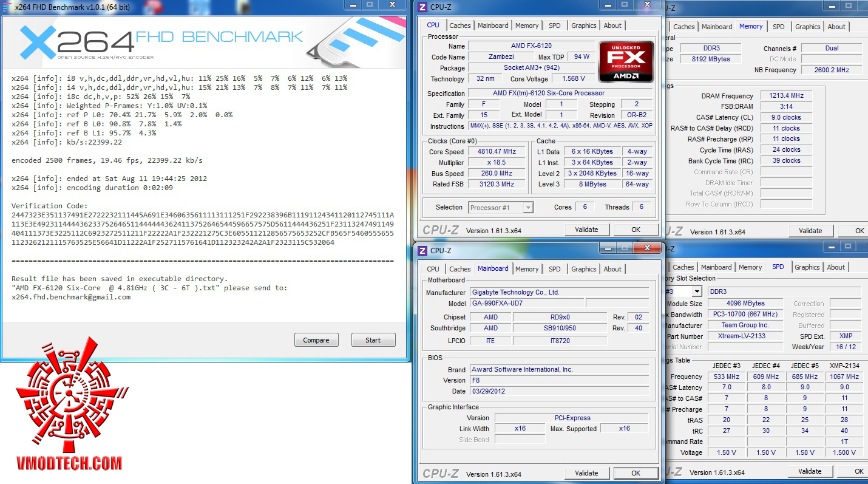
Task: Click Memory tab in the SPD CPU-Z window
Action: [750, 267]
